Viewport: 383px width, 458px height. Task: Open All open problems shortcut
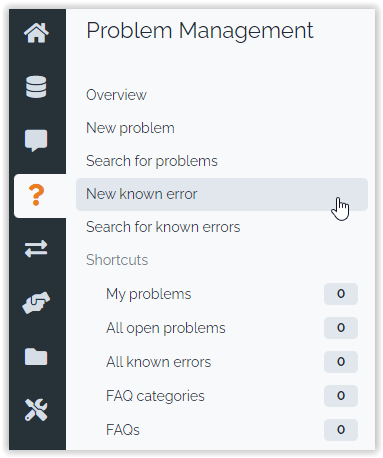pos(166,328)
